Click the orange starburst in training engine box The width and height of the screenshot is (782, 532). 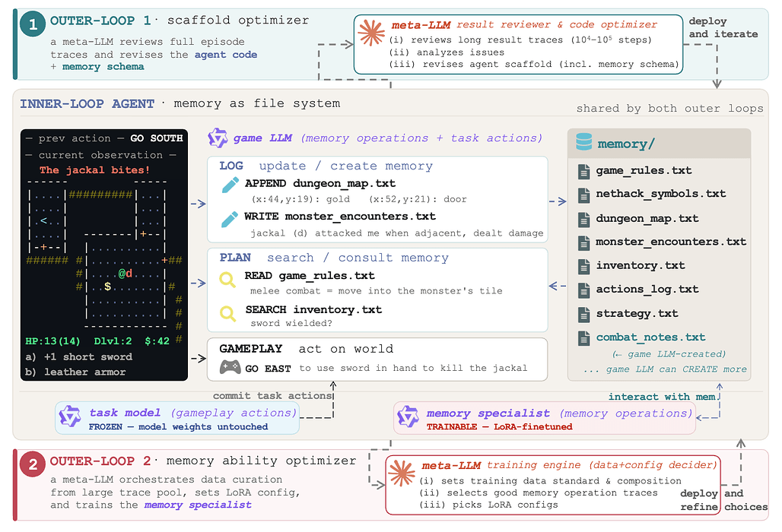click(x=402, y=473)
